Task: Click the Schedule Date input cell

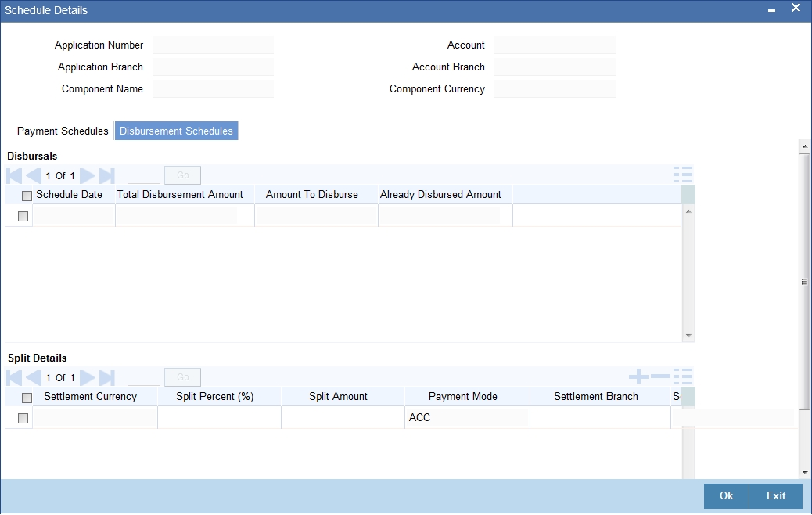Action: pos(74,216)
